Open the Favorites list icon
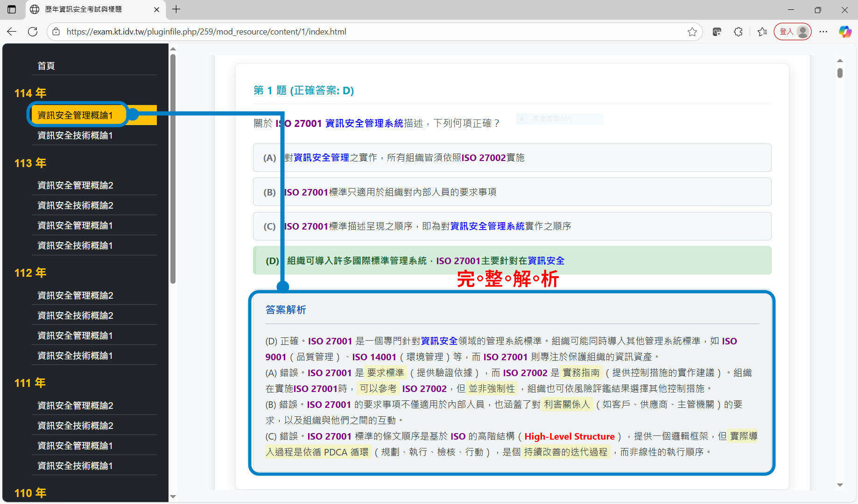 [x=762, y=32]
